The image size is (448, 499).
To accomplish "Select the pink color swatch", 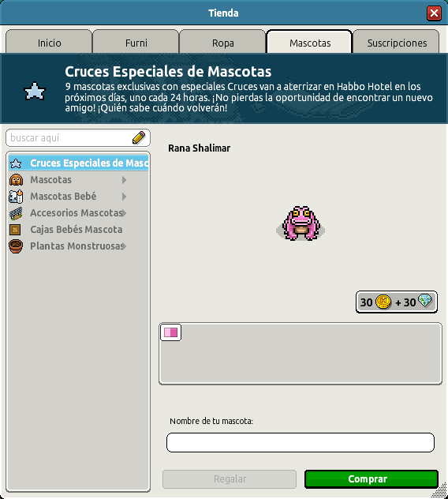I will [170, 332].
